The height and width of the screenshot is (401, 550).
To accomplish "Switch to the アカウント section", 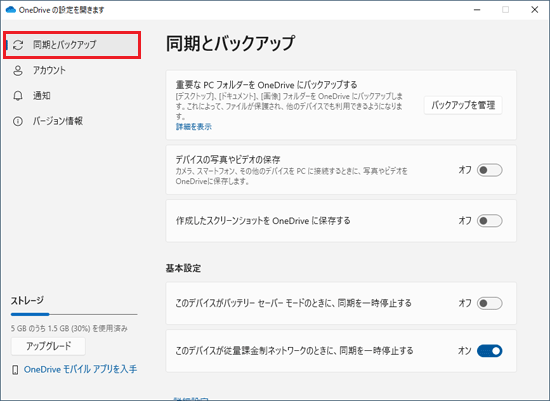I will [x=72, y=71].
